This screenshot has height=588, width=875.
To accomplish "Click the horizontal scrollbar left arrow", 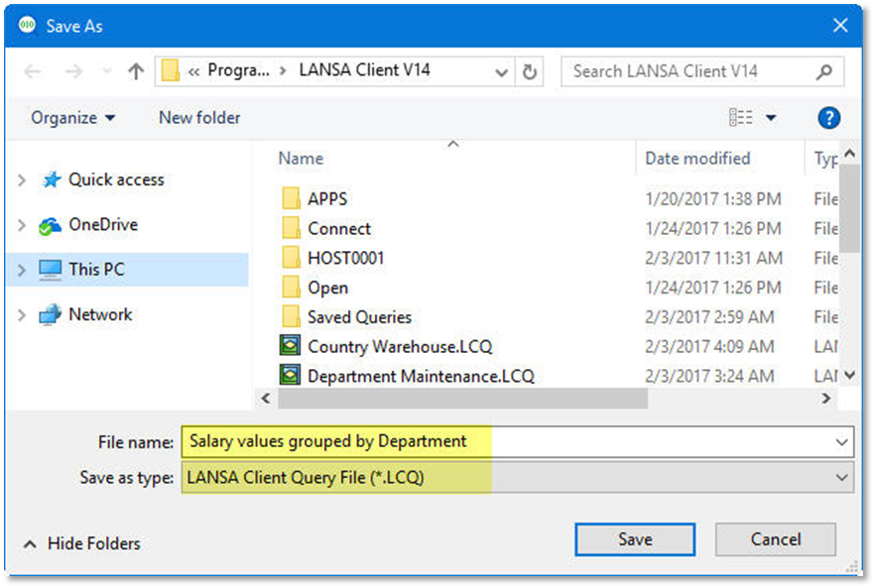I will 266,399.
